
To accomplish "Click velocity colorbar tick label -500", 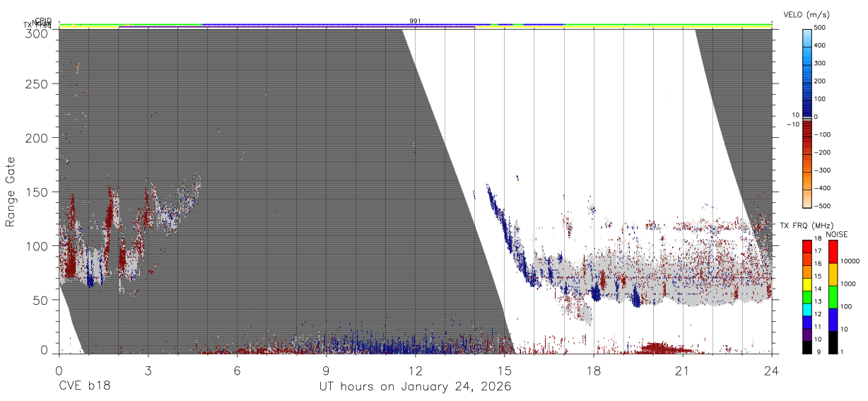I will click(x=823, y=206).
